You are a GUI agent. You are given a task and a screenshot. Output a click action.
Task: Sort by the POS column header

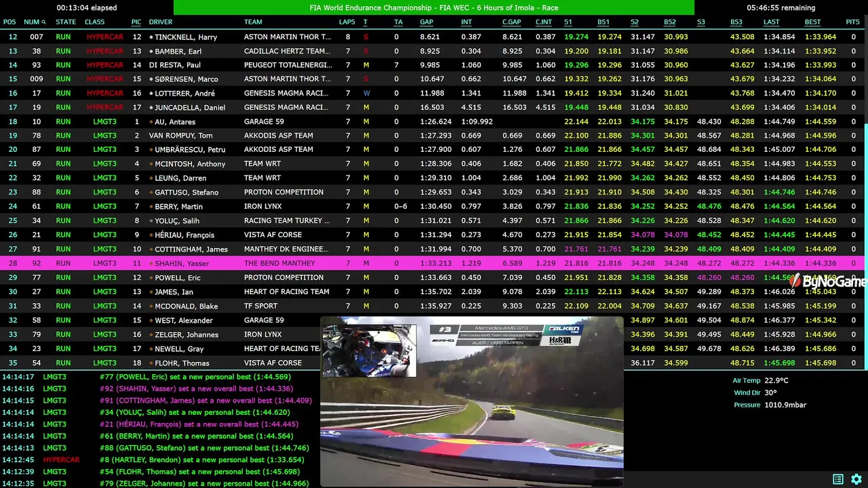coord(9,22)
